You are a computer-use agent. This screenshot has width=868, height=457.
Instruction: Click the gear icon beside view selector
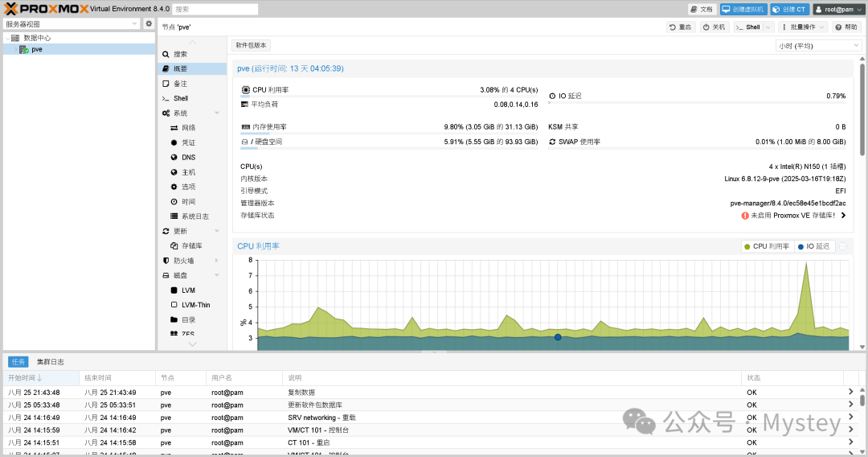coord(149,24)
